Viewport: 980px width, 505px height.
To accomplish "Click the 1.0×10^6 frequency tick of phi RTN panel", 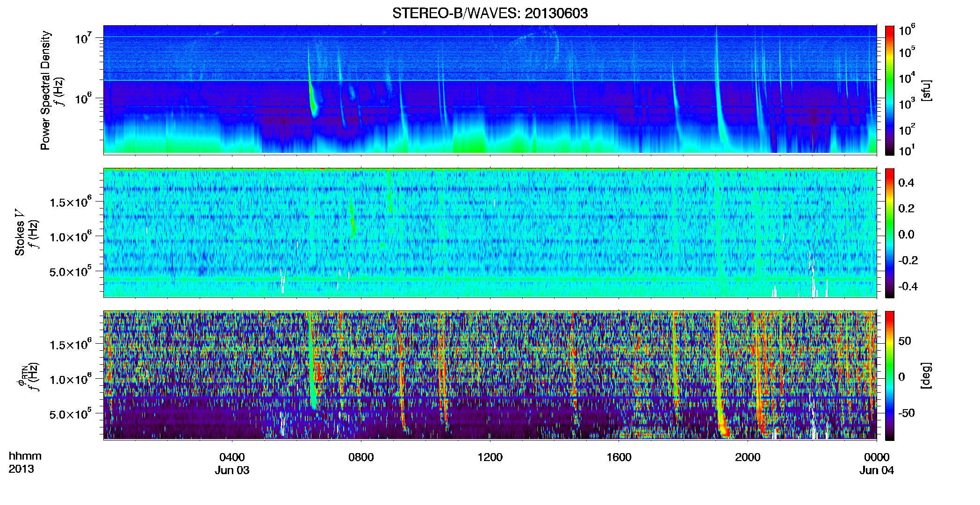I will pos(71,379).
